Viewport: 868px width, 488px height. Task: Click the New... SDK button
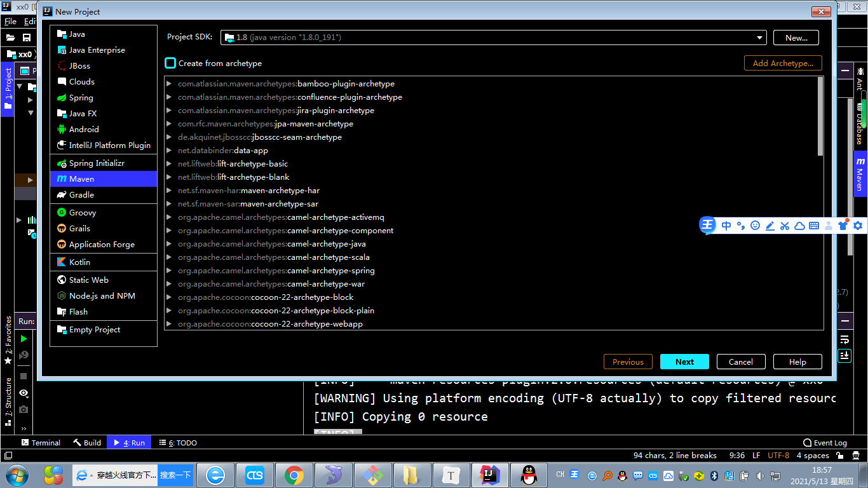click(796, 37)
